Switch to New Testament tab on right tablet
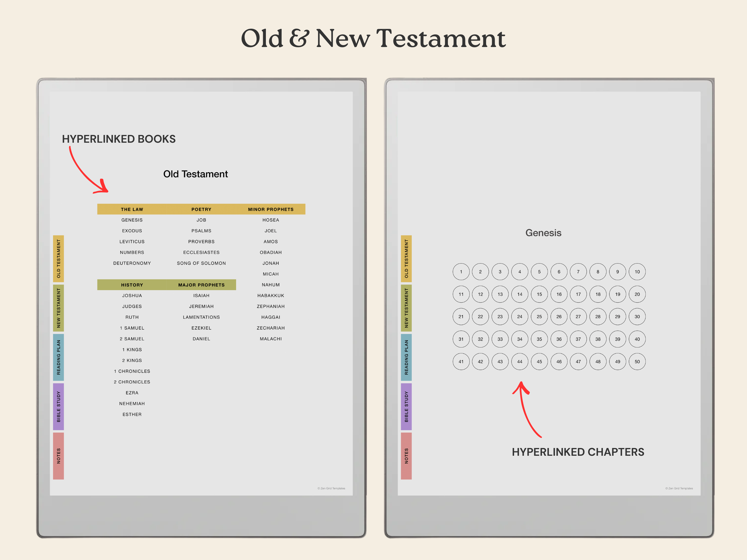The width and height of the screenshot is (747, 560). [x=406, y=308]
